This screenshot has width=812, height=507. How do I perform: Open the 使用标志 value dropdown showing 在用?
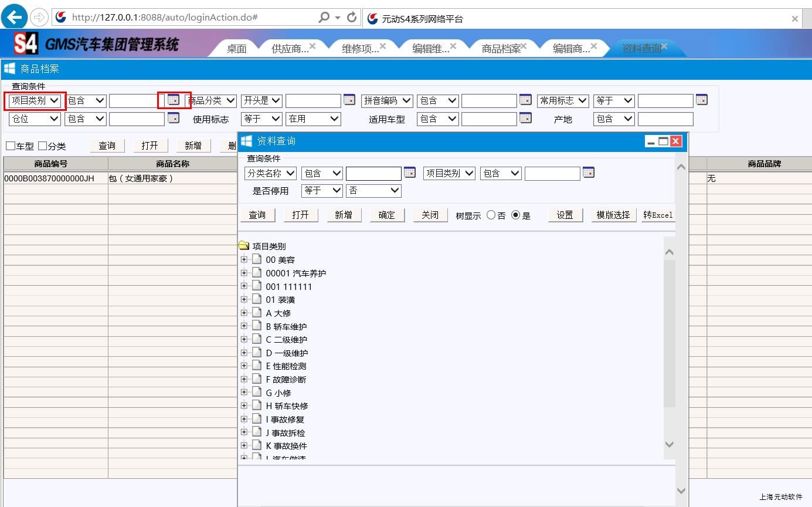[x=313, y=119]
